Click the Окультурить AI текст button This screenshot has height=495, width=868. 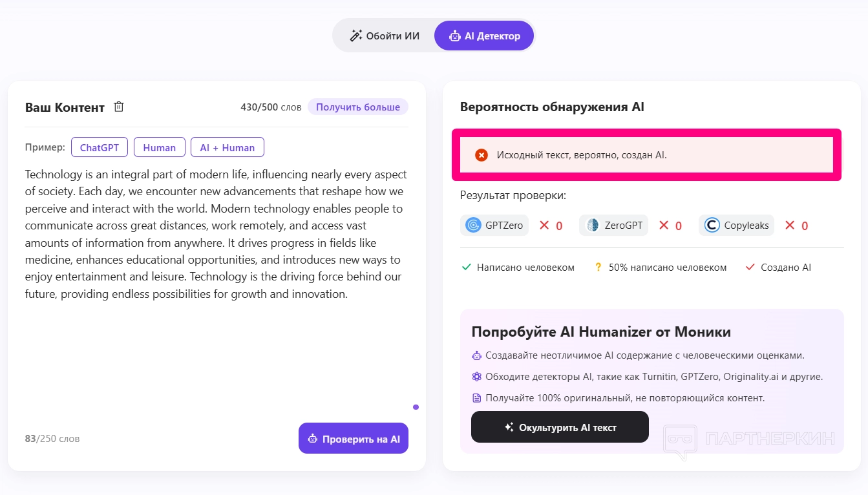(x=560, y=427)
